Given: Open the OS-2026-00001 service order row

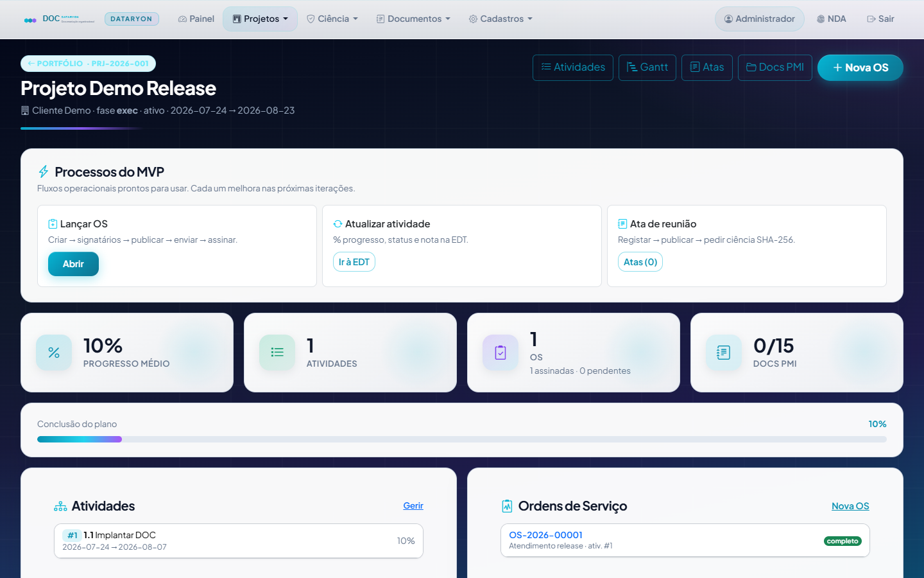Looking at the screenshot, I should pos(685,540).
